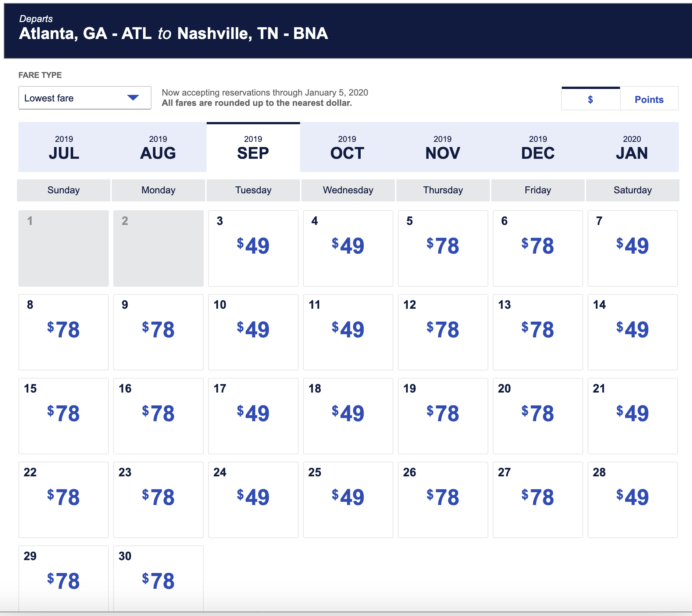
Task: View the DEC 2019 month tab
Action: pos(538,148)
